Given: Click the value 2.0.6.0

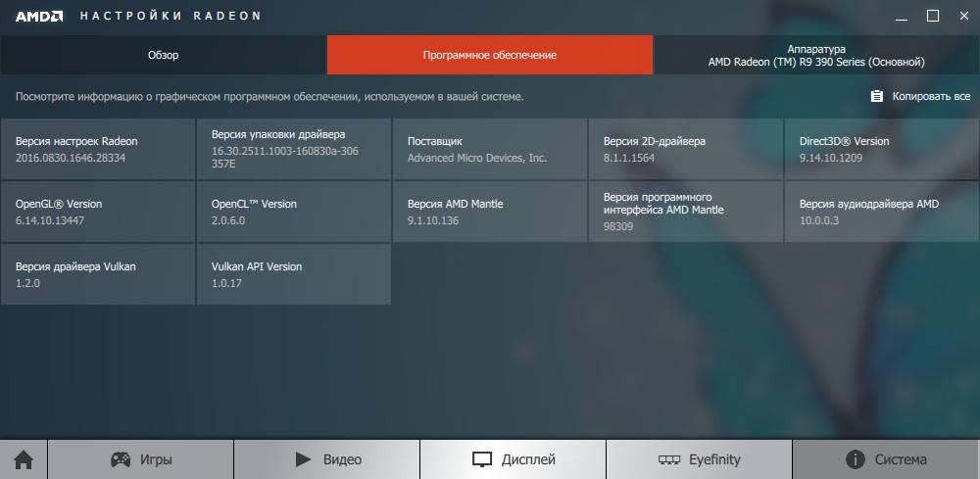Looking at the screenshot, I should 228,220.
